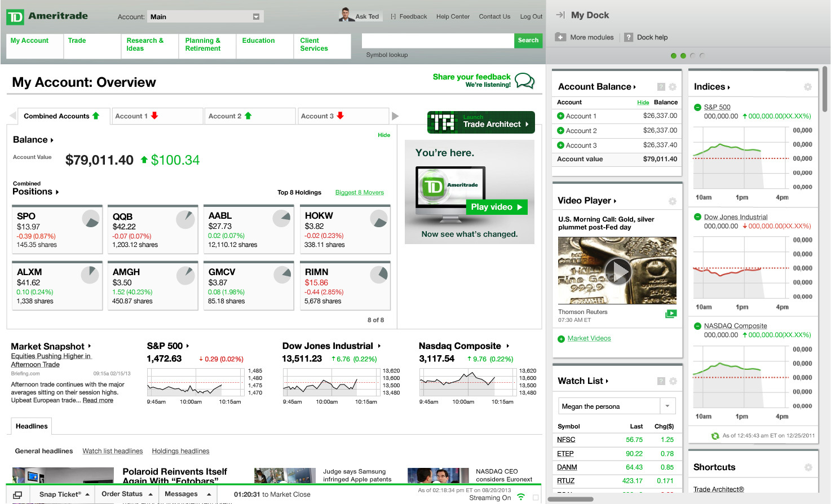Open the Biggest 8 Movers link
Viewport: 831px width, 504px height.
tap(359, 193)
